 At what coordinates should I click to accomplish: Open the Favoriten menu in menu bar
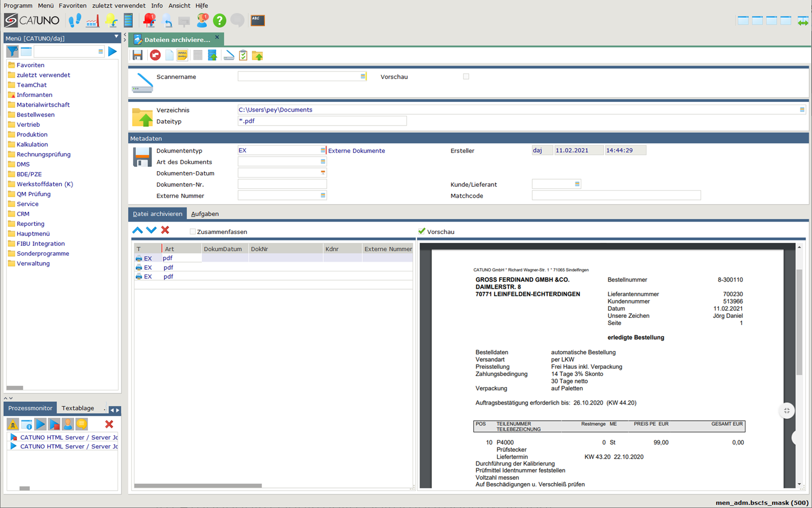(73, 5)
